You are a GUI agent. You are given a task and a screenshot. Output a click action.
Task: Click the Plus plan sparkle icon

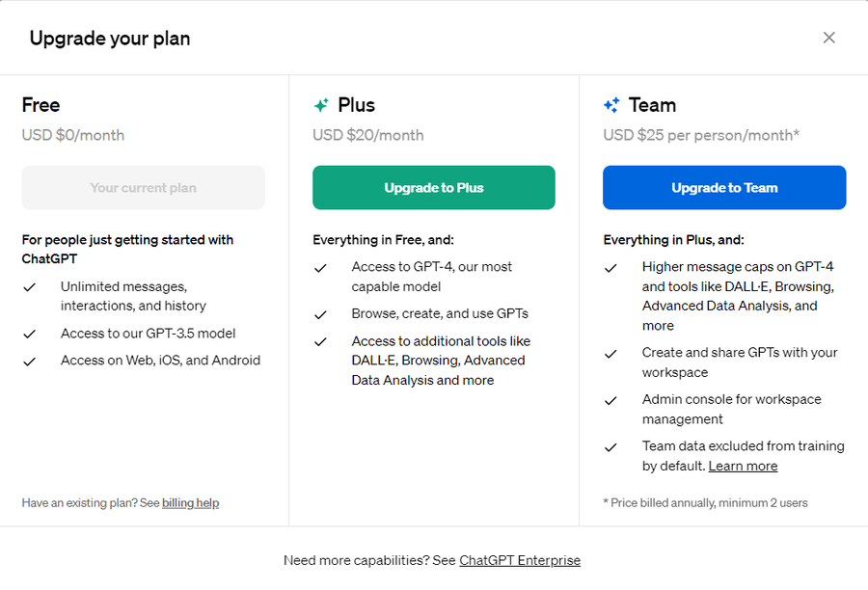(x=319, y=104)
